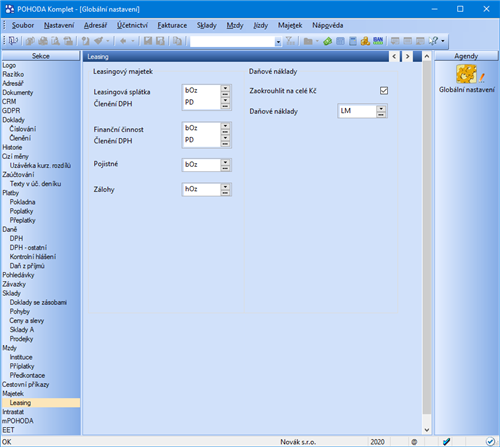The width and height of the screenshot is (500, 447).
Task: Select the mPOHODA section
Action: (18, 421)
